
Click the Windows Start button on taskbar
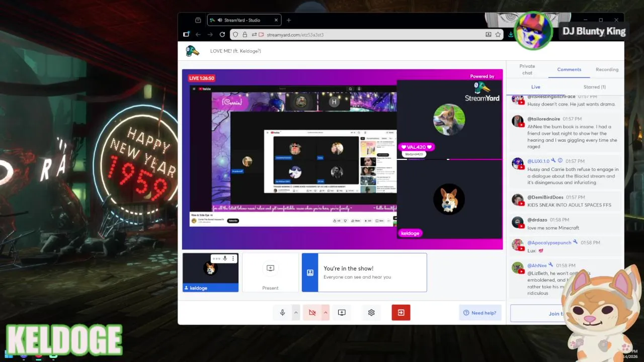pyautogui.click(x=9, y=355)
